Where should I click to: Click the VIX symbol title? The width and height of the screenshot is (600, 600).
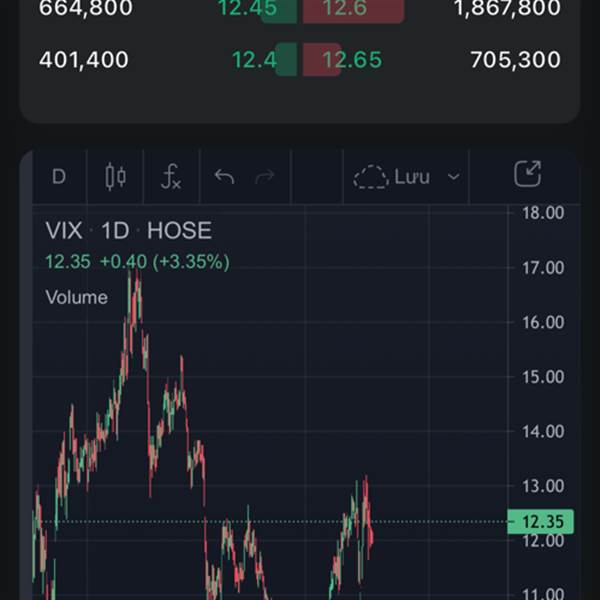[64, 230]
